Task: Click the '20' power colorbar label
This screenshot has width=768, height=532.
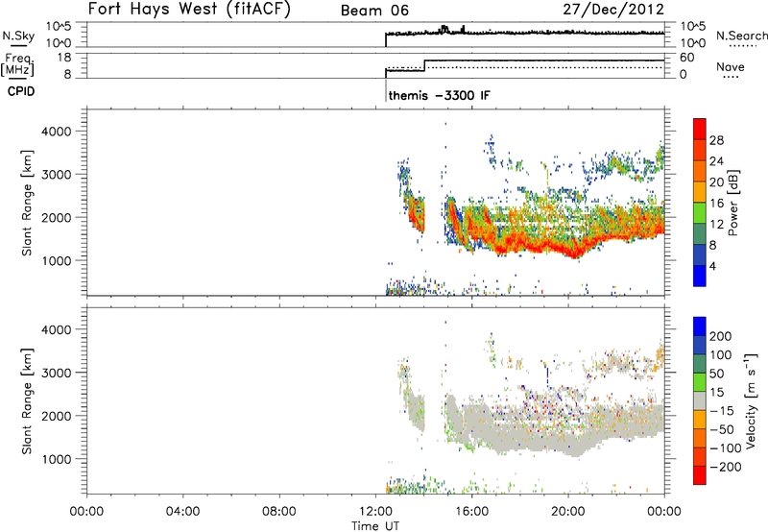Action: point(716,182)
